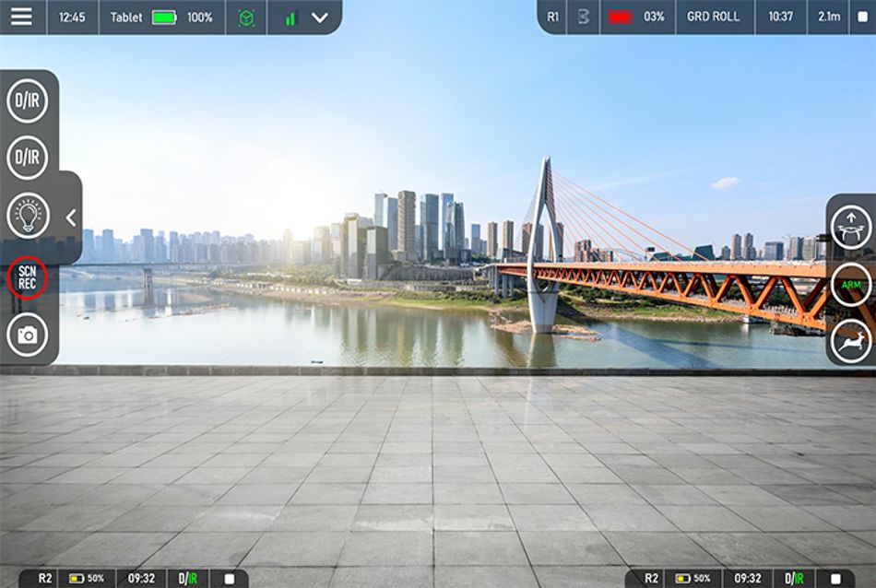Toggle D/IR in left bottom strip
This screenshot has width=876, height=588.
click(188, 579)
